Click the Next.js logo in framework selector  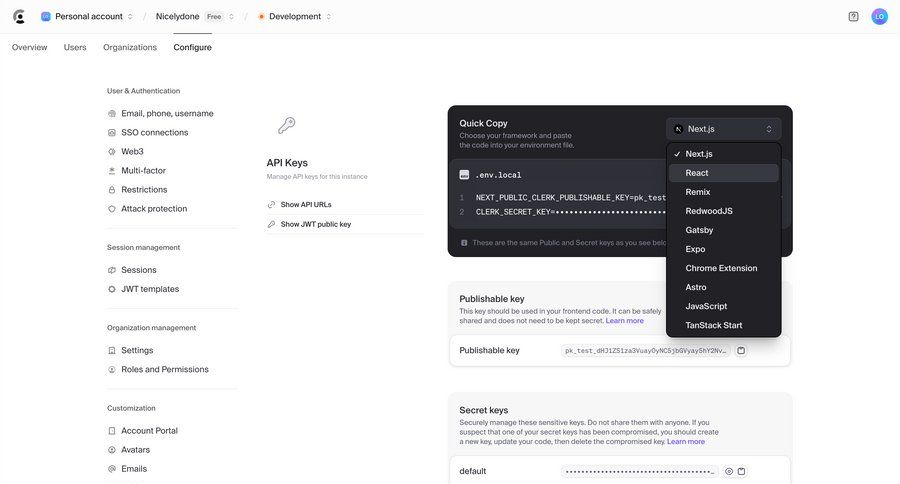678,129
